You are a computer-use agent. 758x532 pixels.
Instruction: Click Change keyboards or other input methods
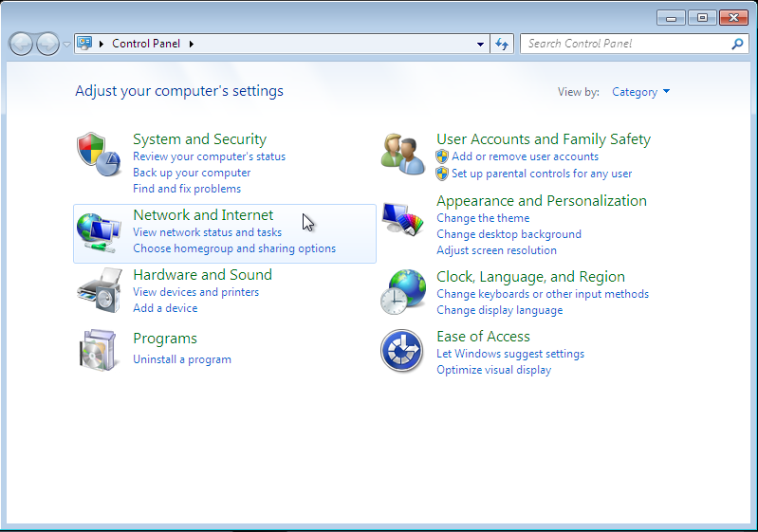(543, 294)
